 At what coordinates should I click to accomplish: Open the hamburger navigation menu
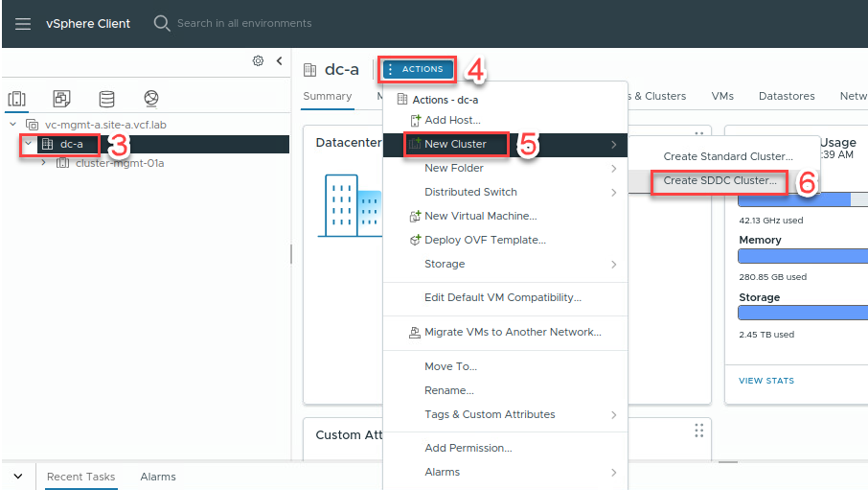(x=23, y=24)
